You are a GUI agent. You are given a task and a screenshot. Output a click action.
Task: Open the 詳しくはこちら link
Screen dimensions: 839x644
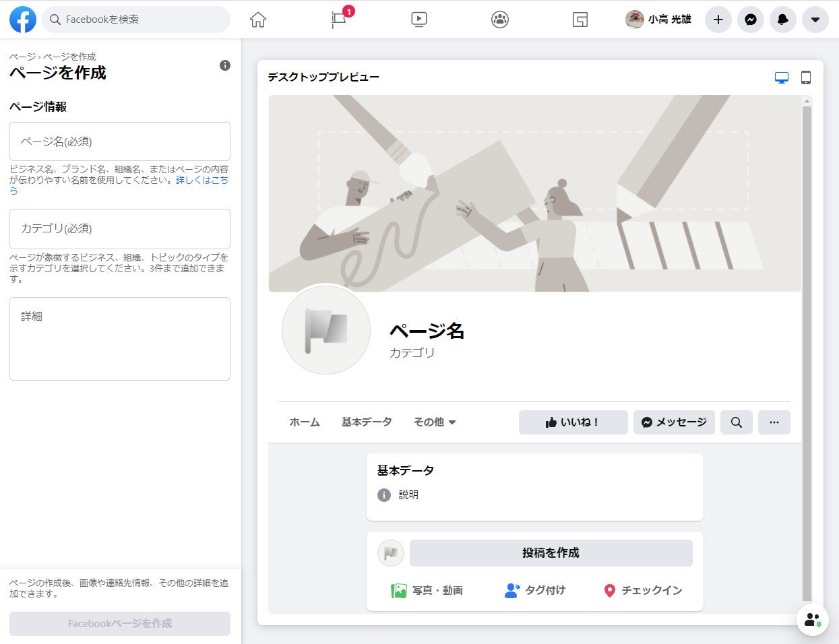click(x=201, y=181)
